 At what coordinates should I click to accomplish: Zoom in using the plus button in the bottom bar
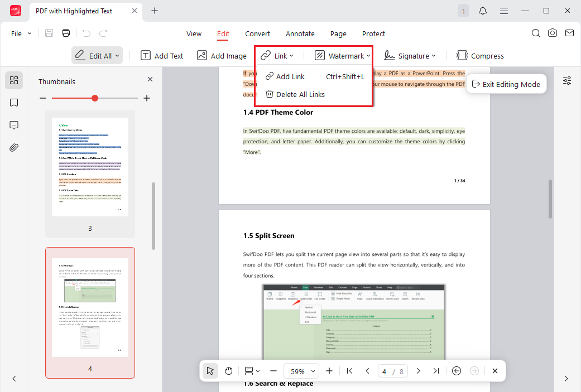click(329, 371)
